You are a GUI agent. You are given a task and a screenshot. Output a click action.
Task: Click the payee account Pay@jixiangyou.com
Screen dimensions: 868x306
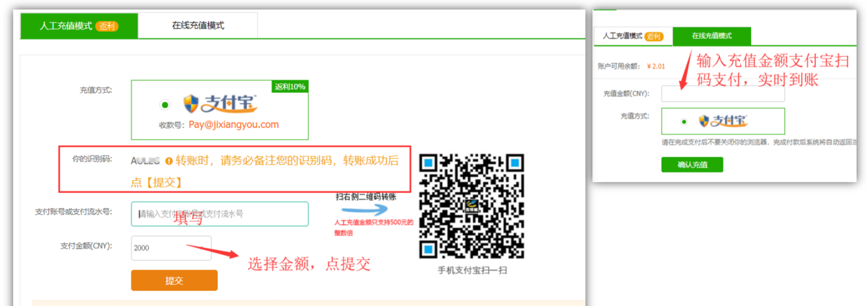click(234, 125)
